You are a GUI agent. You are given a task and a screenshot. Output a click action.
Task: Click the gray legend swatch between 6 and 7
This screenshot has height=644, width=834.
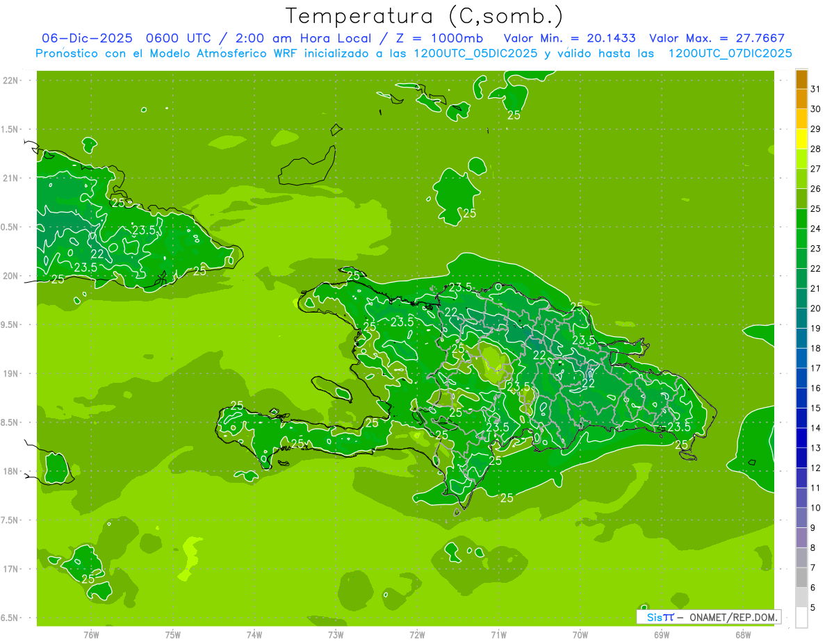tap(801, 577)
